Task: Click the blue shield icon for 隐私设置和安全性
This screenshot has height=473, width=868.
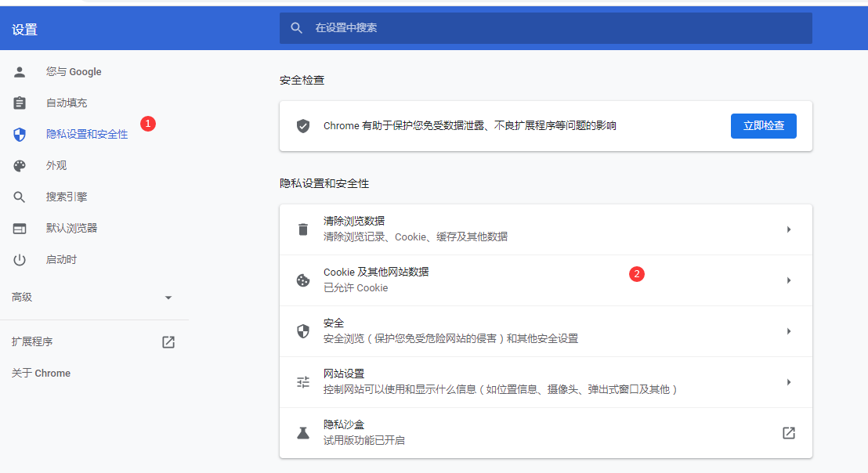Action: coord(20,135)
